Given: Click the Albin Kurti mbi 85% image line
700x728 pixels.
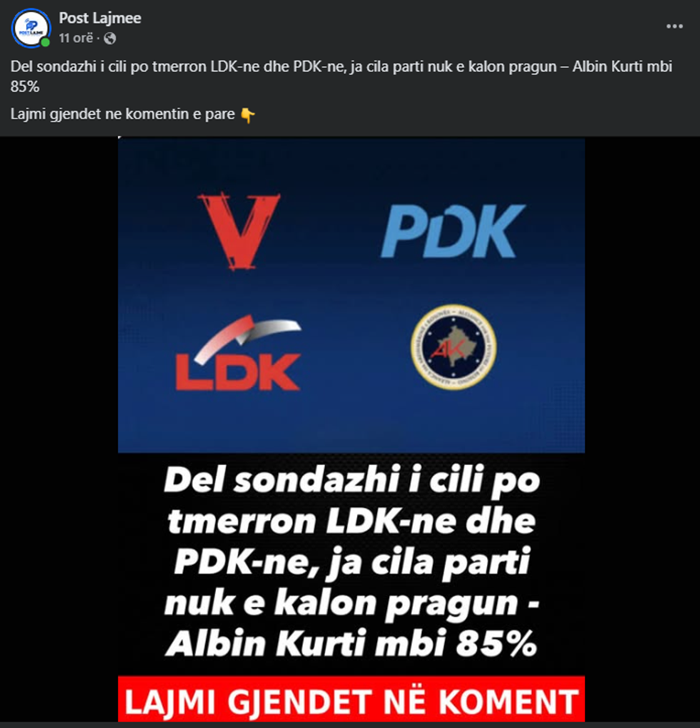Looking at the screenshot, I should tap(351, 644).
